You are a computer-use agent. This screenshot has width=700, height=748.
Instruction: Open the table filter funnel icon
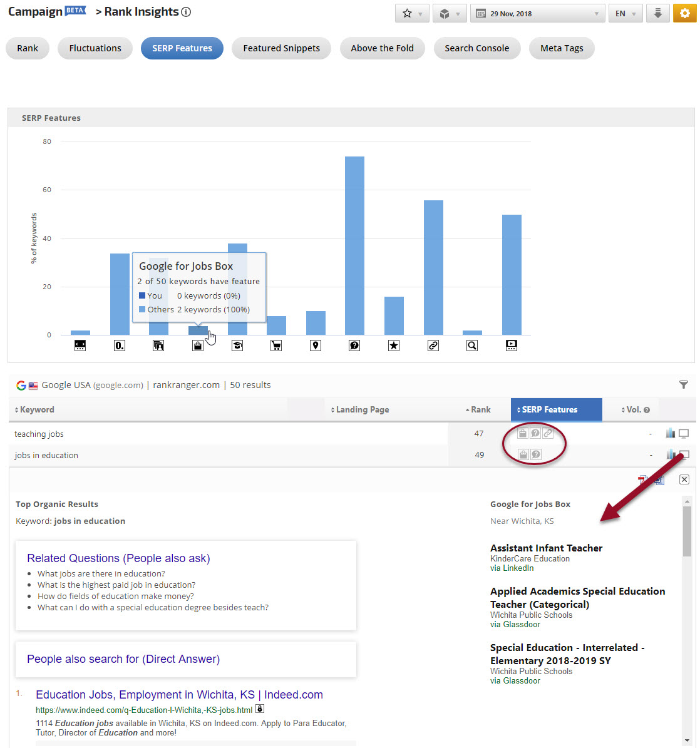point(683,384)
